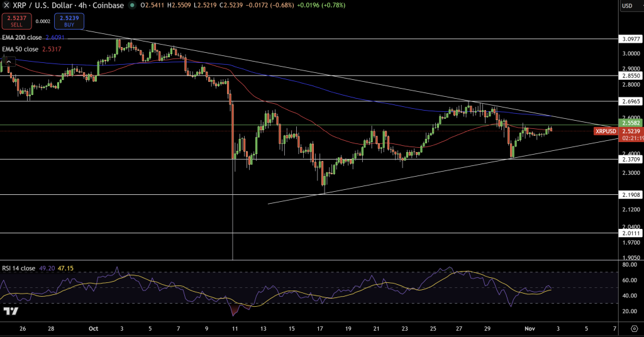Collapse indicator legend with chevron button
This screenshot has height=337, width=644.
(9, 62)
